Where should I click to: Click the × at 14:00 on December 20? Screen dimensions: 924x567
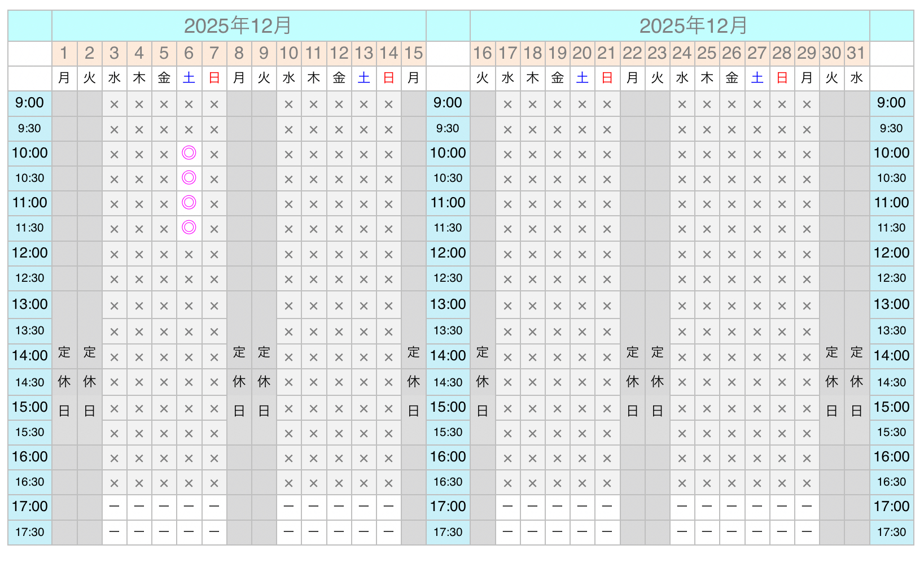[582, 357]
